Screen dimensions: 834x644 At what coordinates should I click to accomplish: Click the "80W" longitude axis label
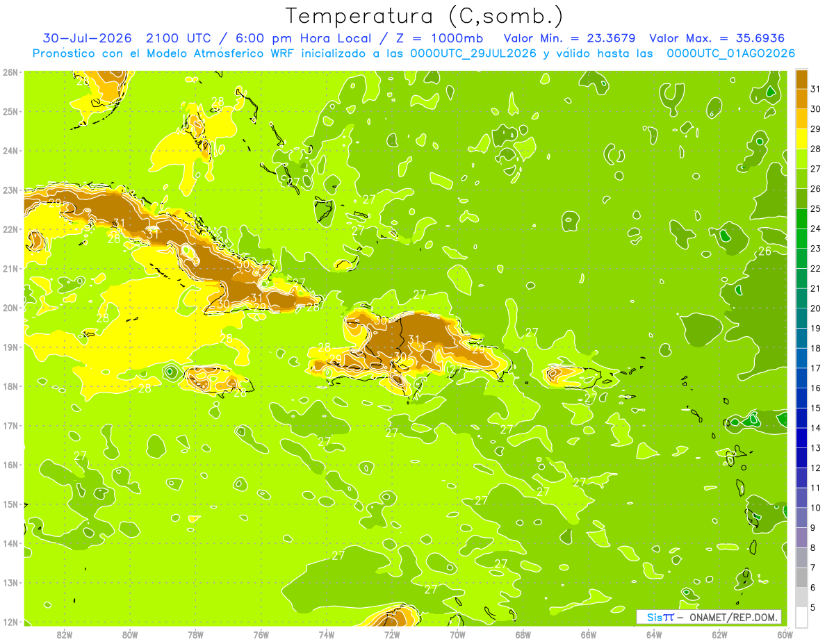point(130,634)
